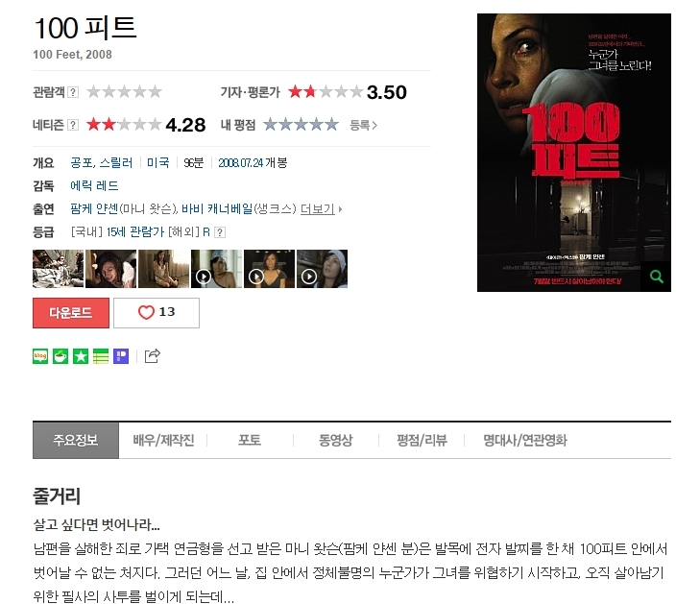Click 등록 arrow to register rating
The height and width of the screenshot is (604, 700).
coord(363,125)
